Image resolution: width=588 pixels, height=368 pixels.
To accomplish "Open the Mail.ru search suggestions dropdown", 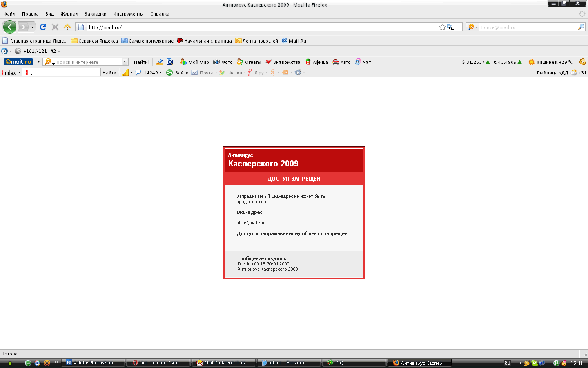I will pyautogui.click(x=125, y=62).
